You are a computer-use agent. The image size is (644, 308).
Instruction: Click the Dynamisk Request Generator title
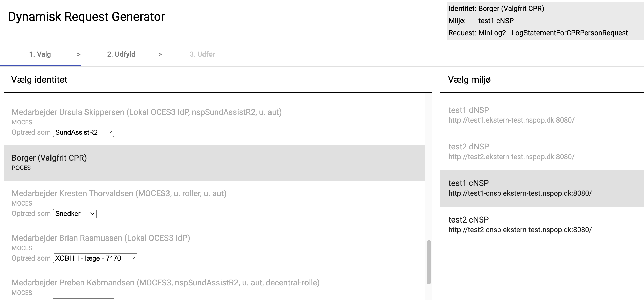click(87, 17)
